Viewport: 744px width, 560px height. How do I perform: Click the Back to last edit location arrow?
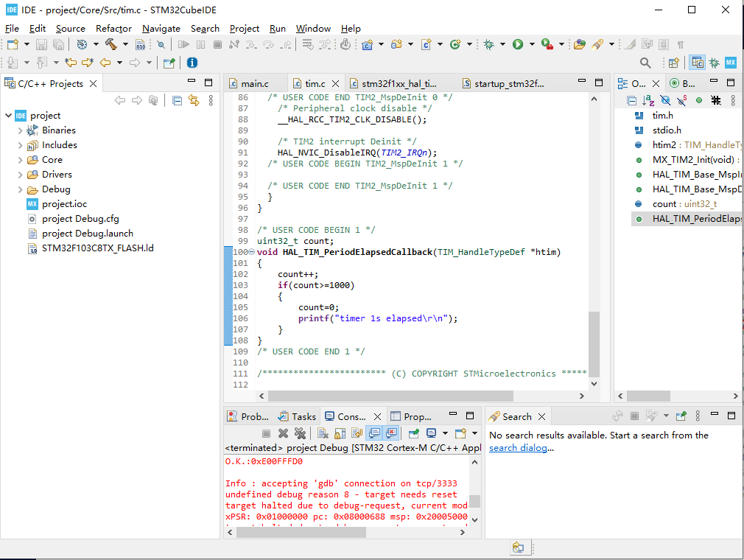71,63
